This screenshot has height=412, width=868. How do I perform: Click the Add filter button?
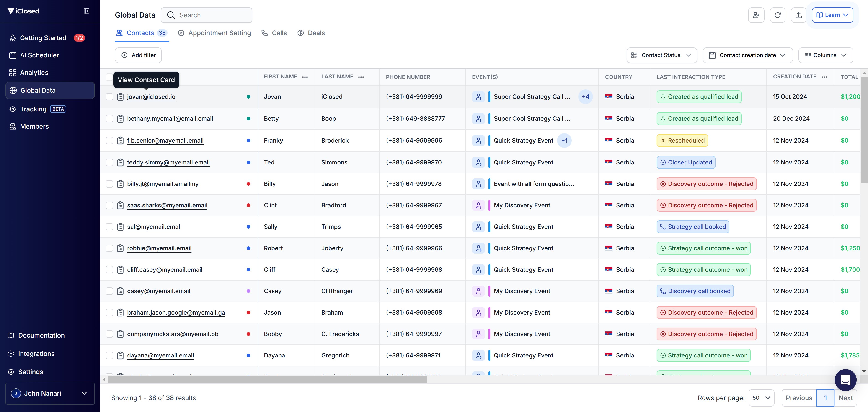[138, 55]
